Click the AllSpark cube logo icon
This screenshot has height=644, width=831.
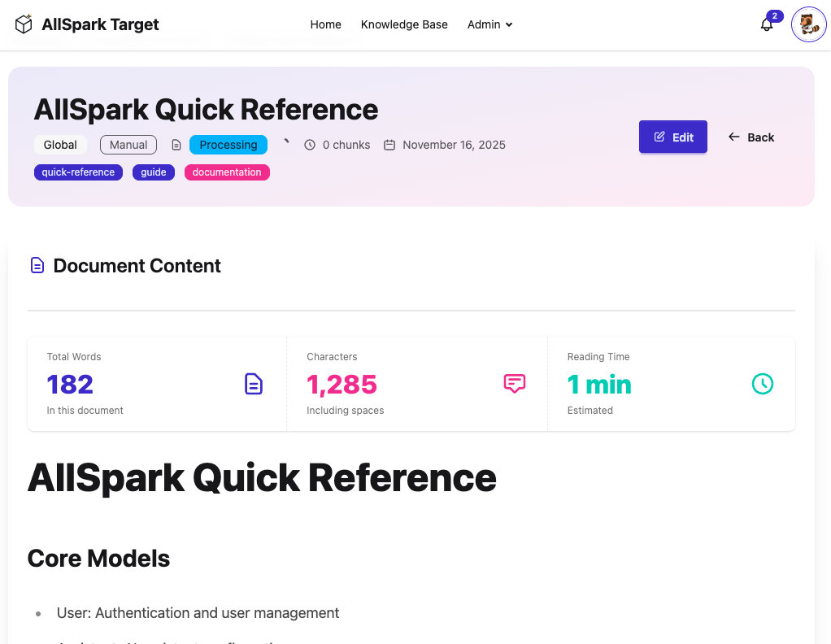click(24, 24)
